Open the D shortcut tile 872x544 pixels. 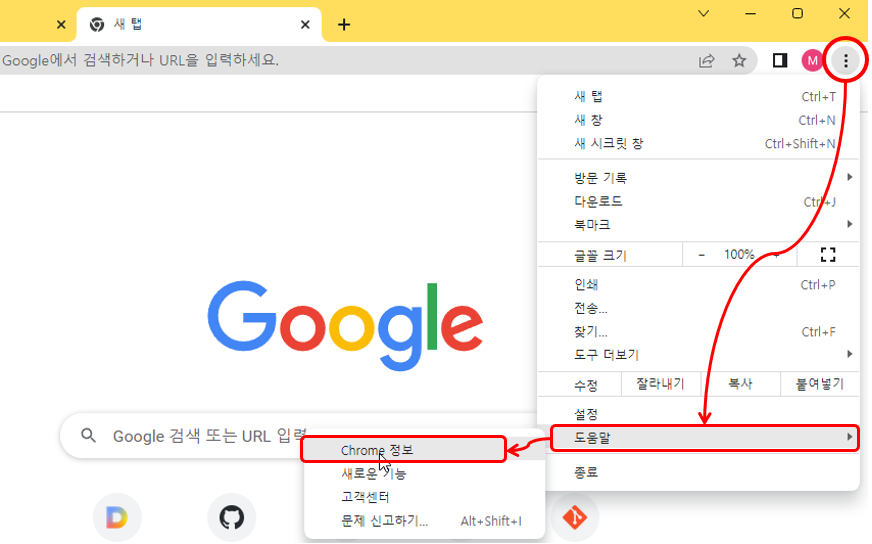pos(117,517)
